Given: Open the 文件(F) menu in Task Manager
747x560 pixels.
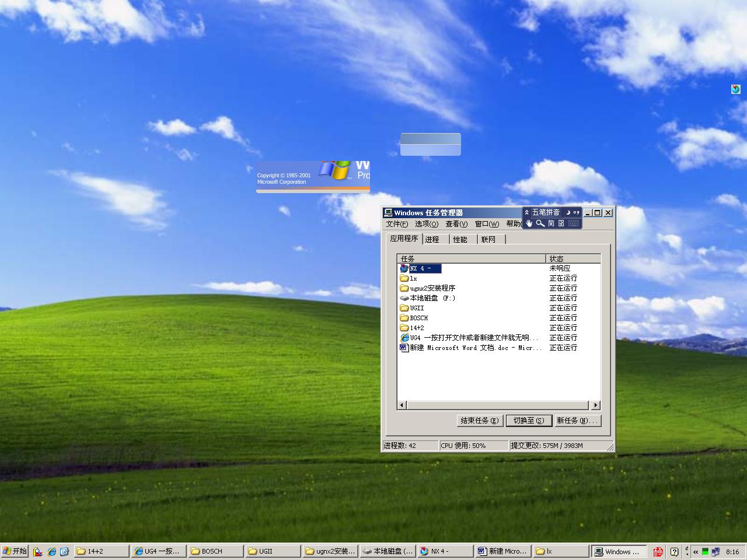Looking at the screenshot, I should (397, 224).
